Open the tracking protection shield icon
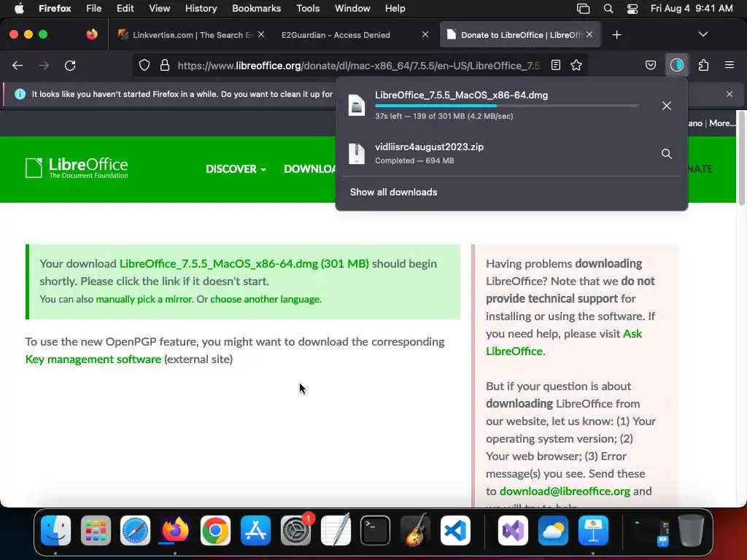This screenshot has height=560, width=747. point(144,65)
